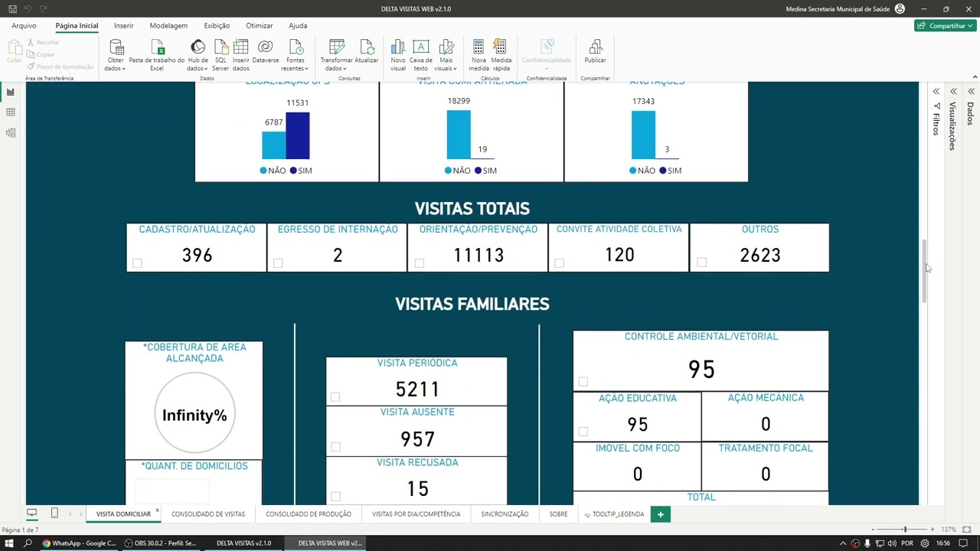This screenshot has width=980, height=551.
Task: Publish report with Publicar
Action: tap(595, 52)
